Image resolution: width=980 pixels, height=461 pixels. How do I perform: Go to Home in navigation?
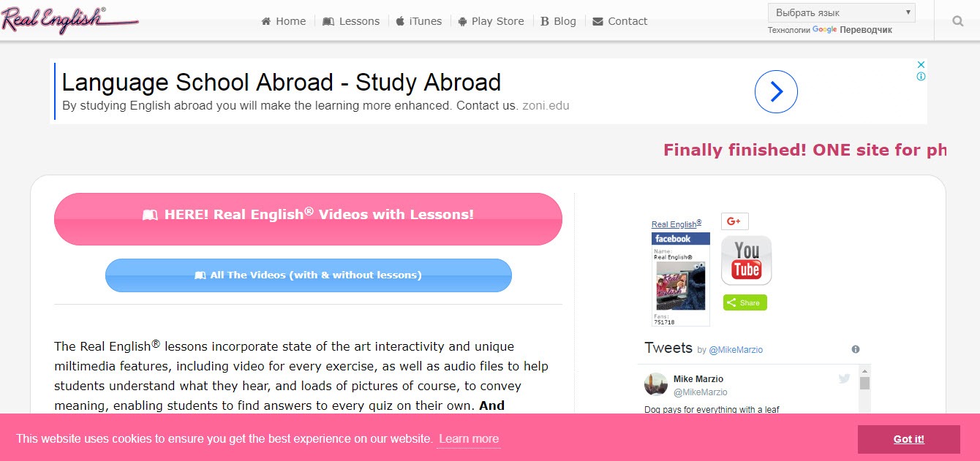pyautogui.click(x=284, y=21)
